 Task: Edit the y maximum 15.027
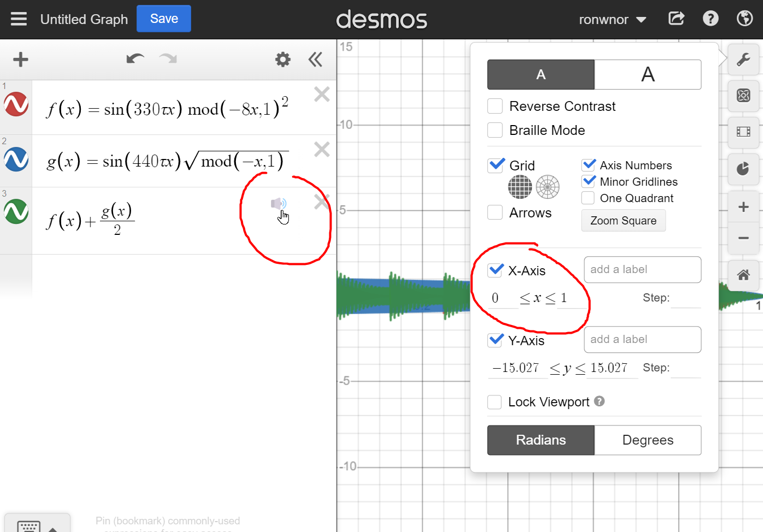click(x=613, y=368)
